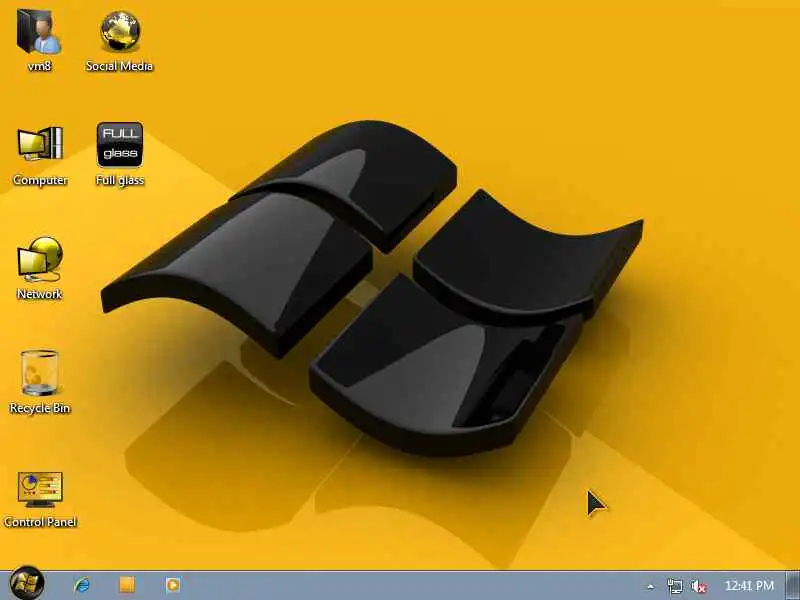Click the Control Panel label text
The image size is (800, 600).
click(x=40, y=521)
